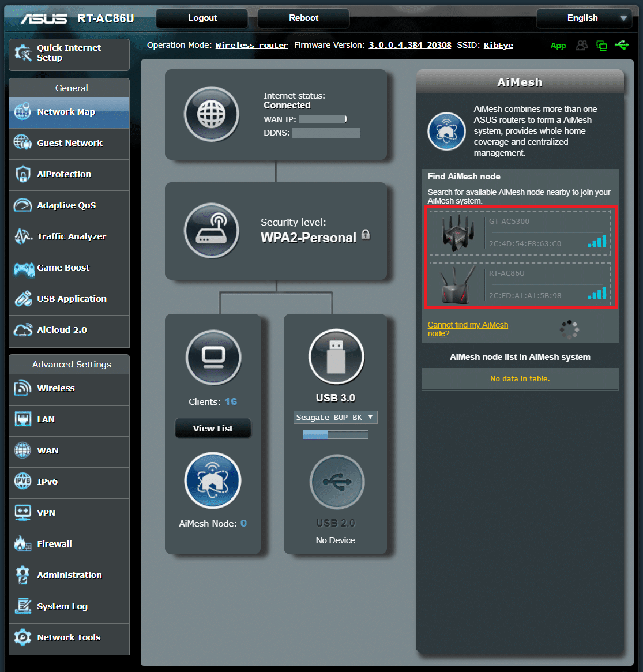
Task: Open AiCloud 2.0 page
Action: coord(69,331)
